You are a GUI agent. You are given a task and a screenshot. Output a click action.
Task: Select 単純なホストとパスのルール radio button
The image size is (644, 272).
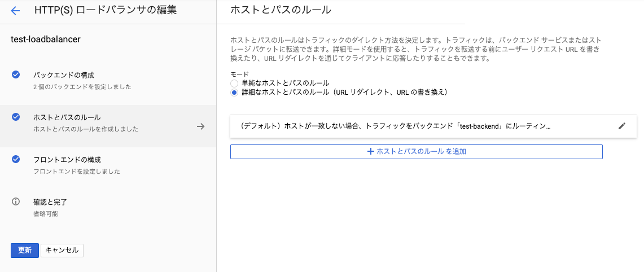point(234,84)
